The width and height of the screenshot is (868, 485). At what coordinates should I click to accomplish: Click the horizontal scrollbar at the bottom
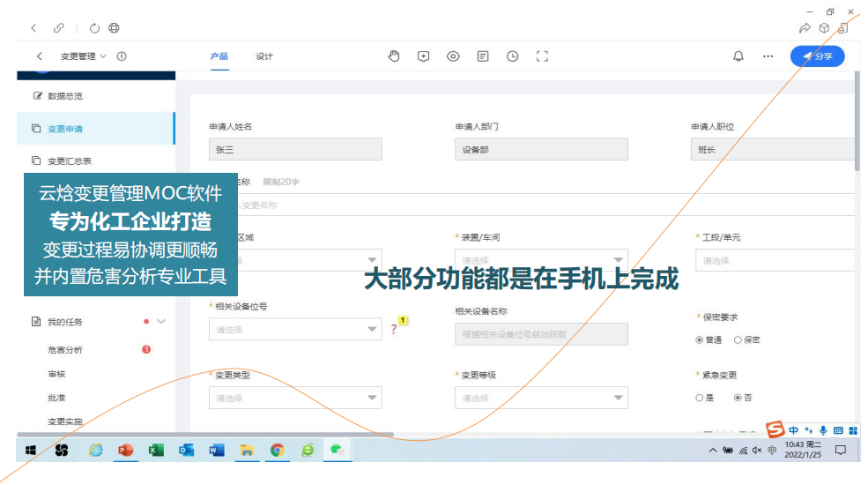click(204, 434)
